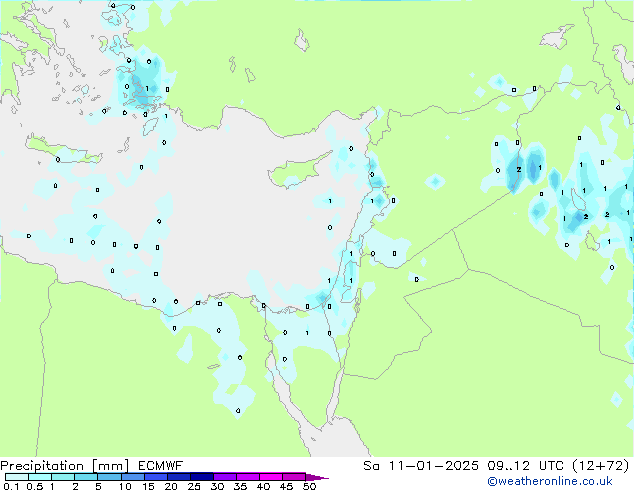Click the '20' legend scale label
The width and height of the screenshot is (634, 490).
coord(171,486)
